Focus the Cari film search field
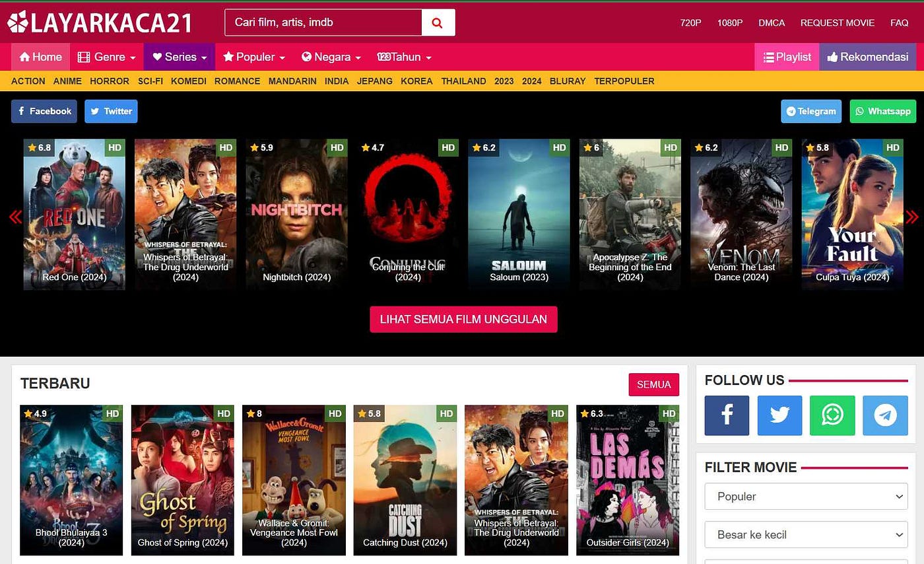 [x=323, y=22]
